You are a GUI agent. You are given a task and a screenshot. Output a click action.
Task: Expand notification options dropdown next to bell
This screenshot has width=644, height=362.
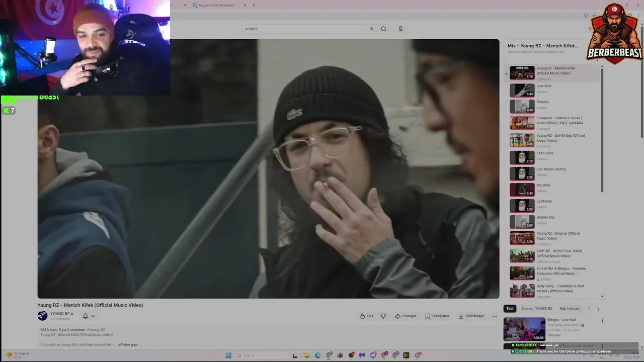click(93, 316)
